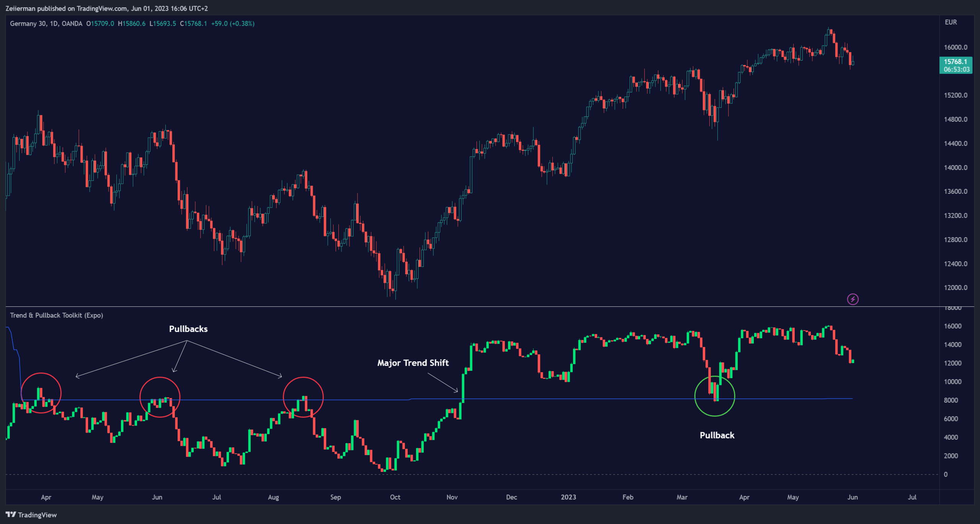Click the Oct label on time axis

[395, 497]
